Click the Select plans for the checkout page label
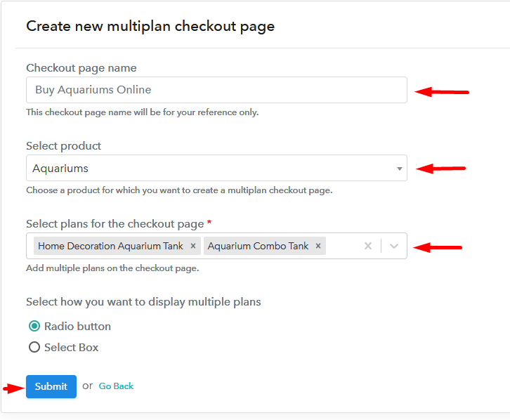This screenshot has width=510, height=420. point(115,224)
